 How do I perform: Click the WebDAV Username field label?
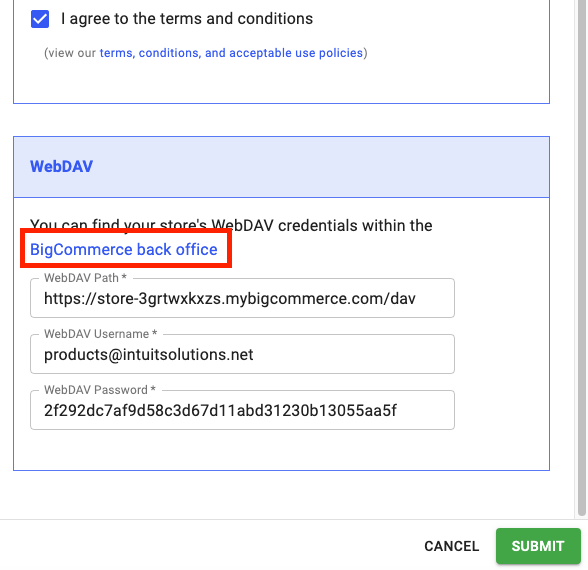point(100,334)
